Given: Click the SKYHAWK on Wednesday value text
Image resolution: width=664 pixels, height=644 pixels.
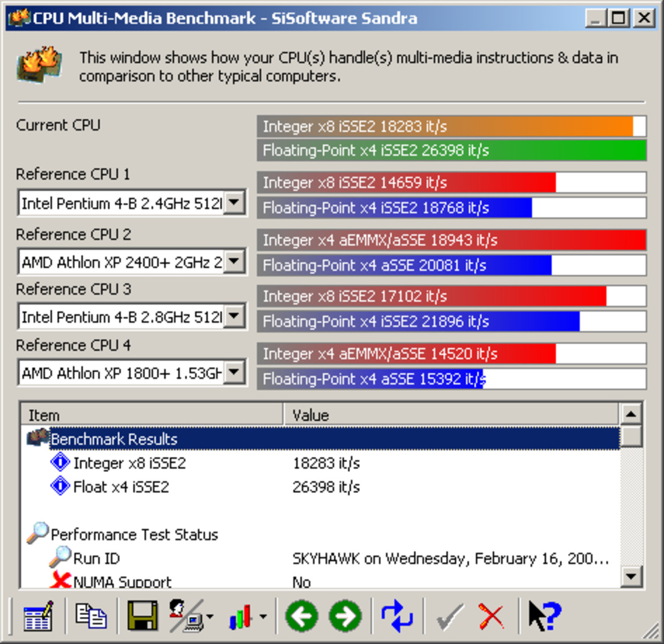Looking at the screenshot, I should [451, 558].
